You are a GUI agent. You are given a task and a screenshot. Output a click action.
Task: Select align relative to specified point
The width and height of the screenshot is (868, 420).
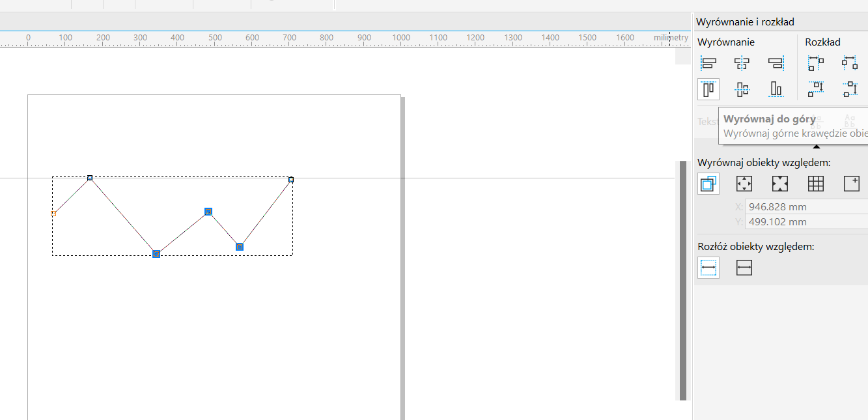[x=851, y=184]
